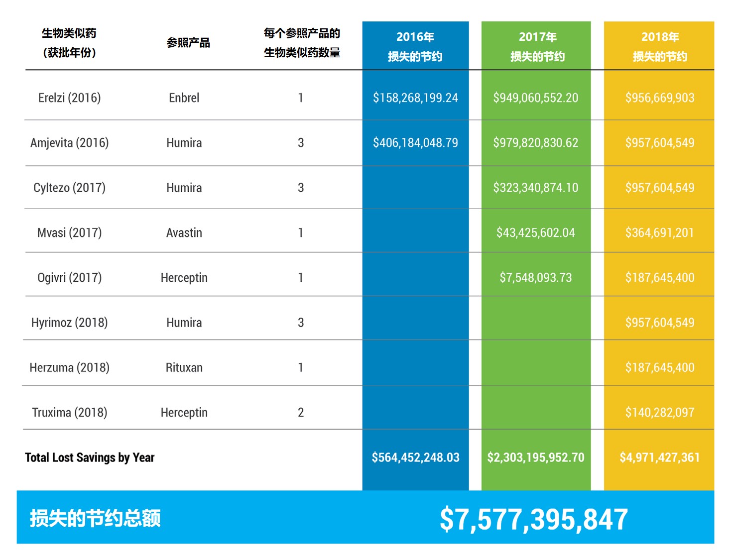Image resolution: width=731 pixels, height=560 pixels.
Task: Select the $140,282,097 value
Action: [x=660, y=412]
